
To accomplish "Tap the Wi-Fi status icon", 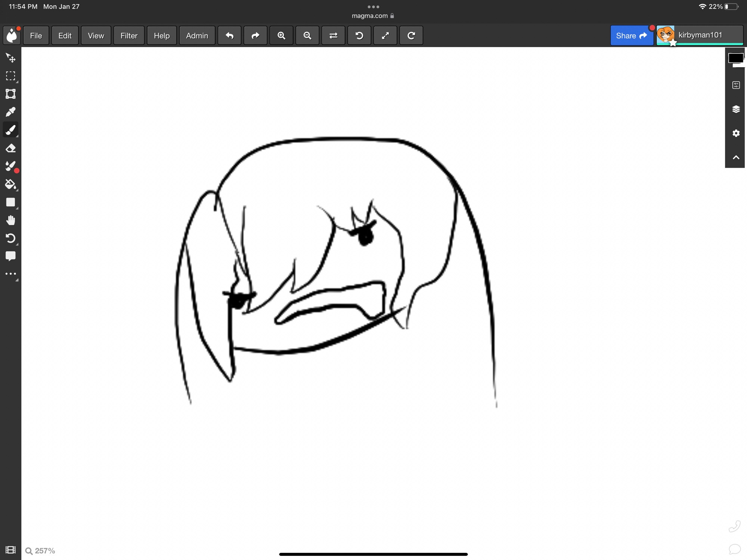I will (x=703, y=6).
